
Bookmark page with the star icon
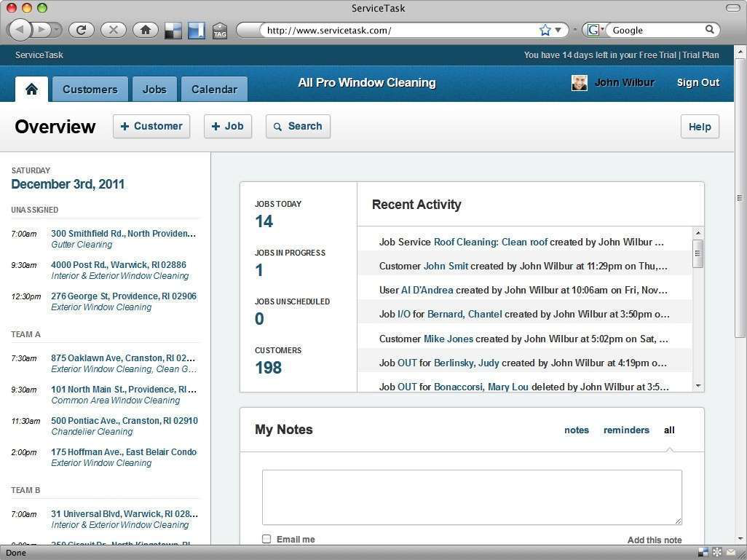click(545, 30)
